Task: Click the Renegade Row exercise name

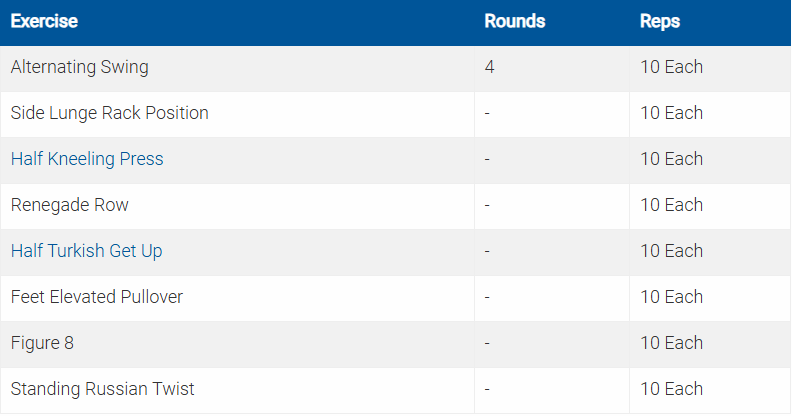Action: (69, 205)
